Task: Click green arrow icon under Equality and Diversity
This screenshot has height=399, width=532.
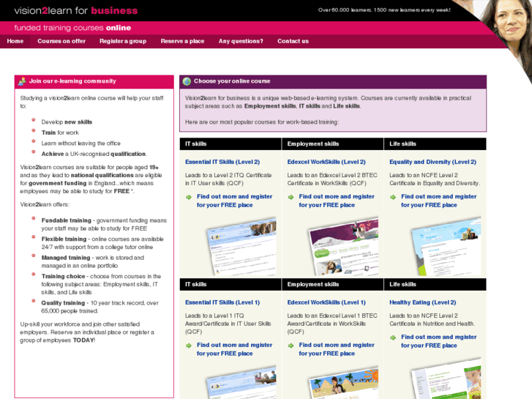Action: coord(393,197)
